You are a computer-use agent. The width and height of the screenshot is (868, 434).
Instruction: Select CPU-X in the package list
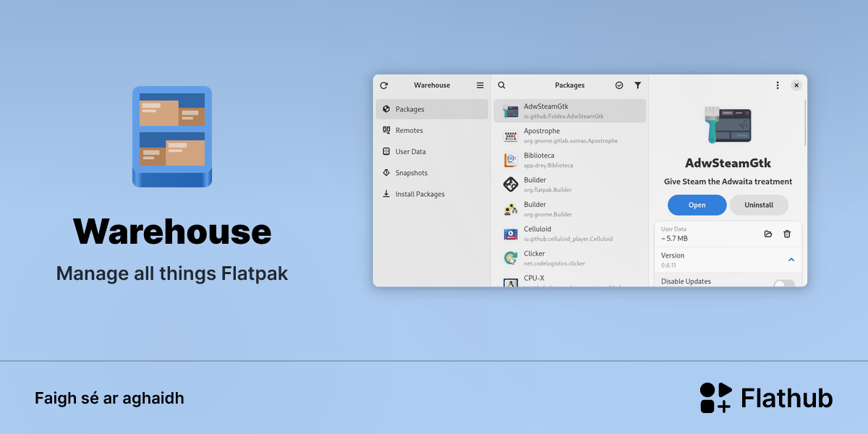click(x=570, y=280)
